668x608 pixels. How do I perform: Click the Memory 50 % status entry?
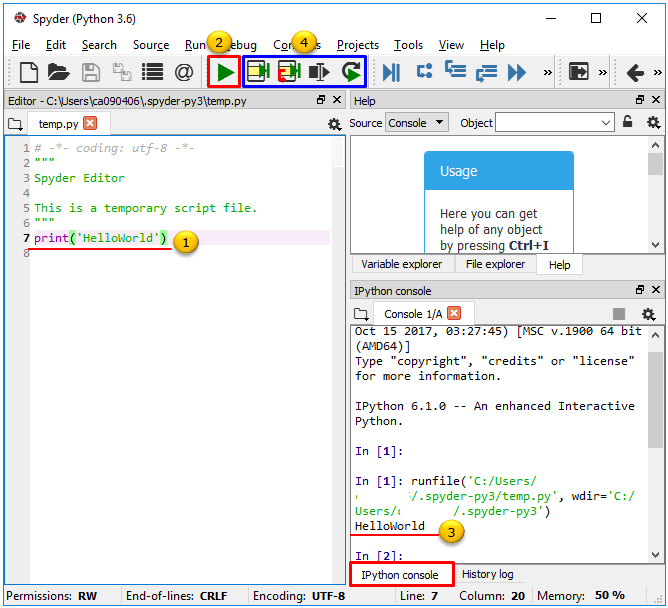coord(580,596)
